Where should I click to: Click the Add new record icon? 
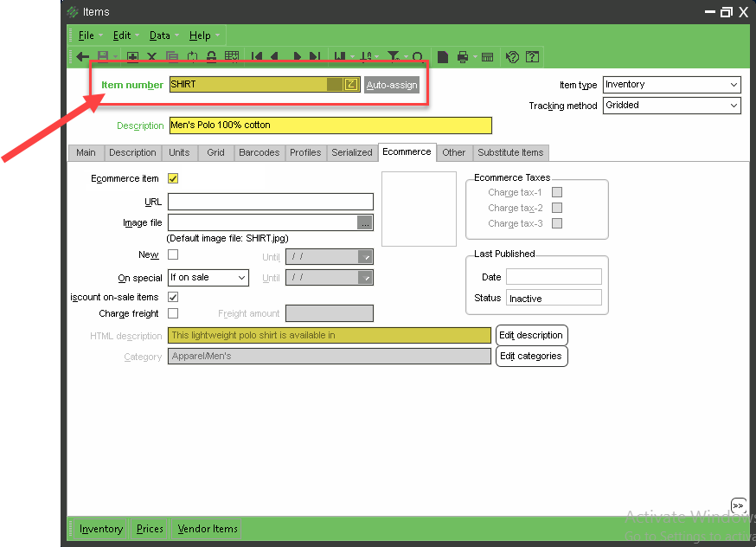[x=132, y=57]
